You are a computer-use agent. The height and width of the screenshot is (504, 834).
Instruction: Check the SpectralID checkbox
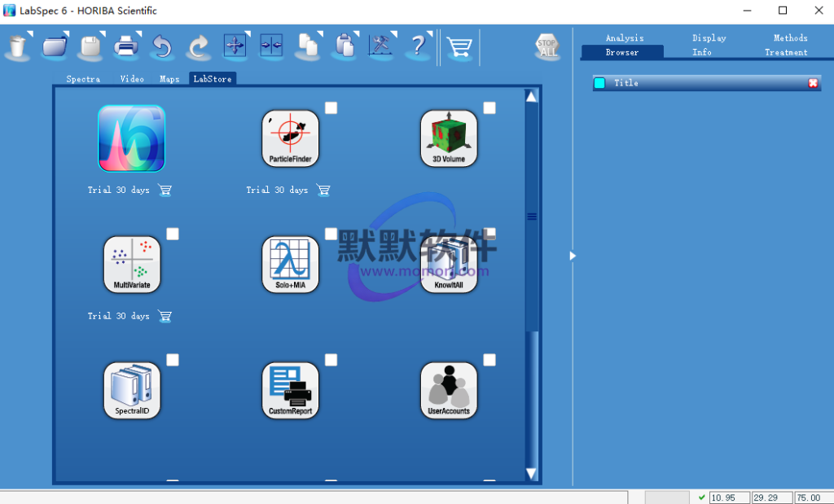point(173,360)
